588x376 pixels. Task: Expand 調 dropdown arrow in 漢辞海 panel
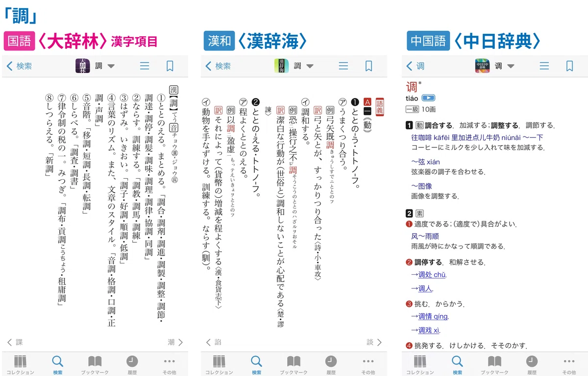309,66
